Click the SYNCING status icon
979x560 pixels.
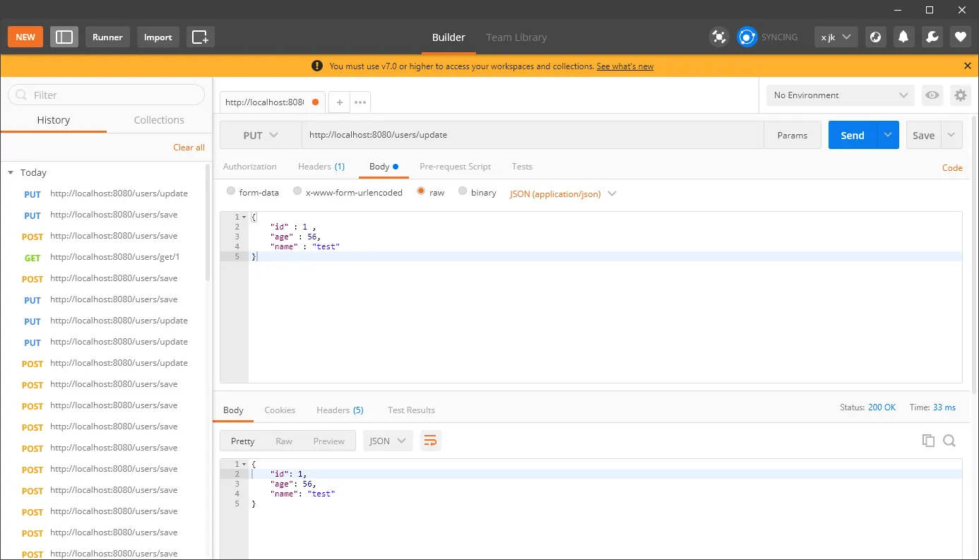pyautogui.click(x=747, y=37)
